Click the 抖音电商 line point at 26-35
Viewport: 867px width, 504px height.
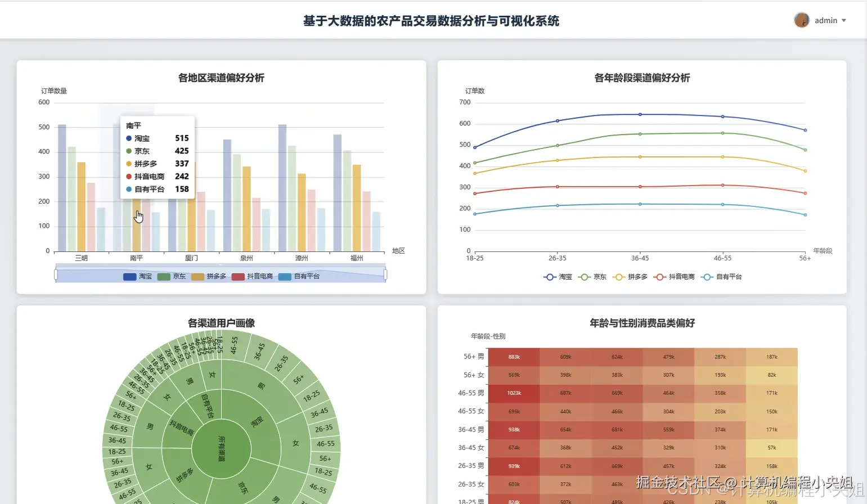pyautogui.click(x=558, y=187)
